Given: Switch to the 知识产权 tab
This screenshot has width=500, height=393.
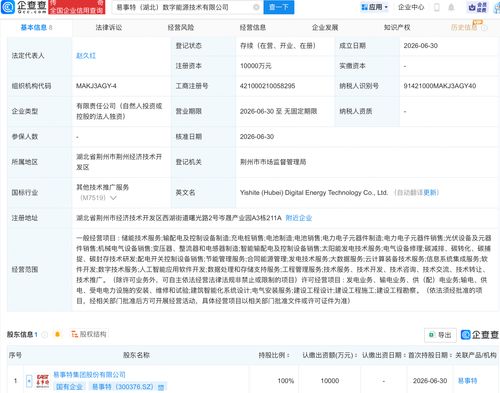Looking at the screenshot, I should [397, 27].
